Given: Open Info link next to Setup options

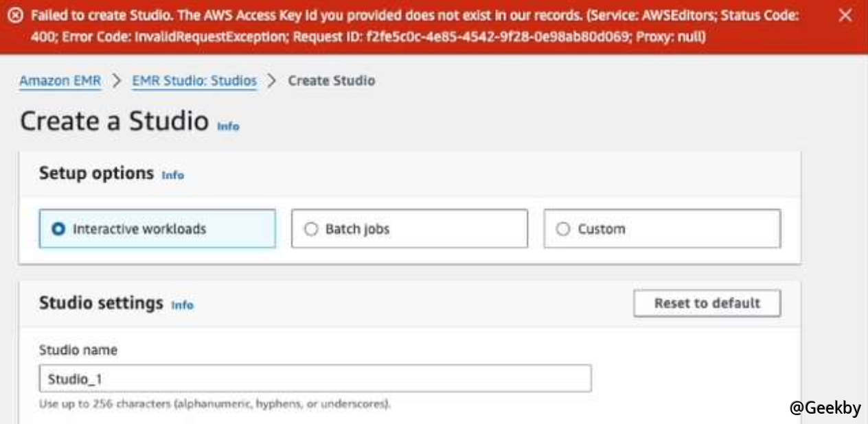Looking at the screenshot, I should pos(172,175).
